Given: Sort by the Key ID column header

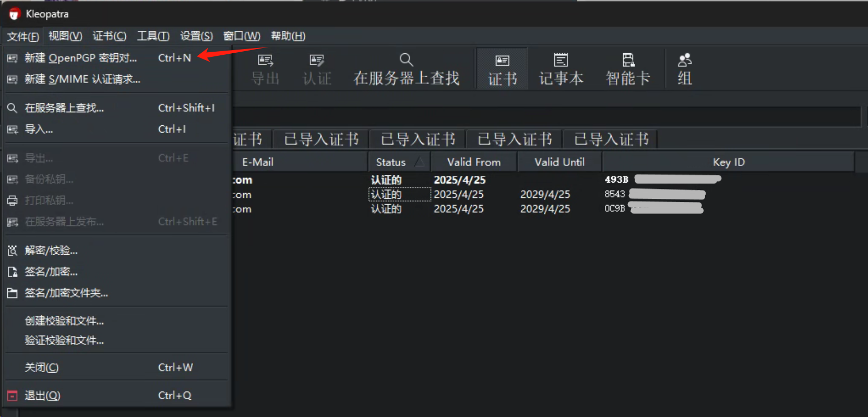Looking at the screenshot, I should (728, 162).
